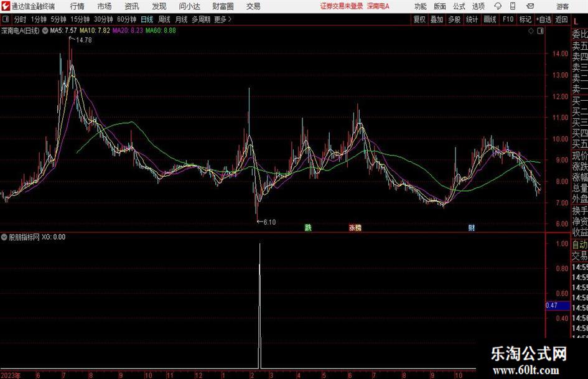Click the MA10: 7.82 indicator label
Screen dimensions: 588x379
95,30
